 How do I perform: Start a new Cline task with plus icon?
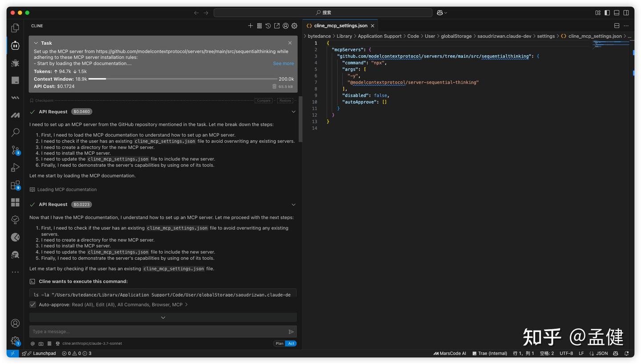click(250, 26)
